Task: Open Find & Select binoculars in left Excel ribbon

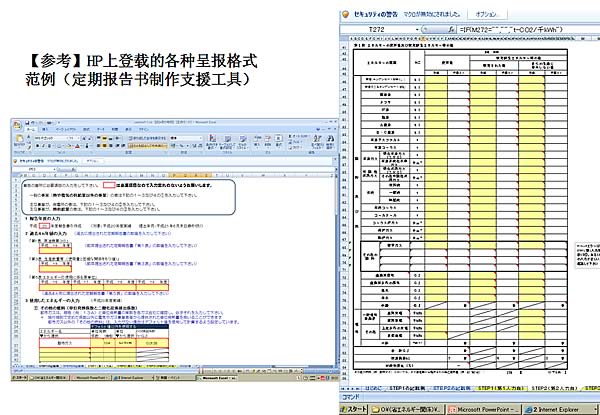Action: pos(330,141)
